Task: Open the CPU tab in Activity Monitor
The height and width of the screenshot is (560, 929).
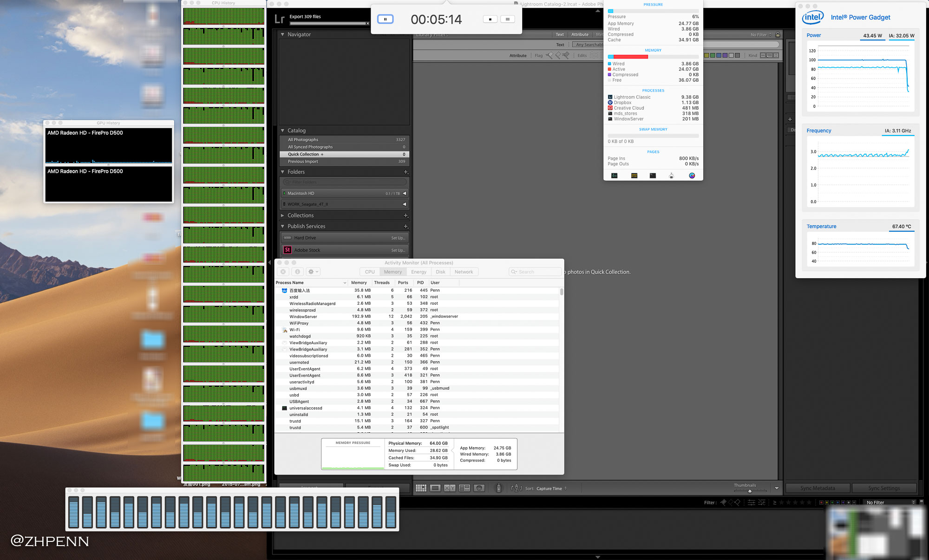Action: pos(370,272)
